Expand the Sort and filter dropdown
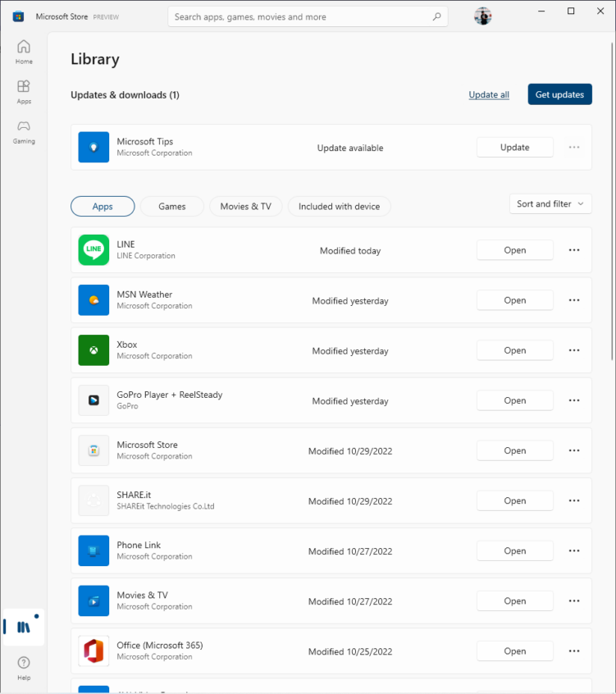Screen dimensions: 616x694 coord(550,204)
